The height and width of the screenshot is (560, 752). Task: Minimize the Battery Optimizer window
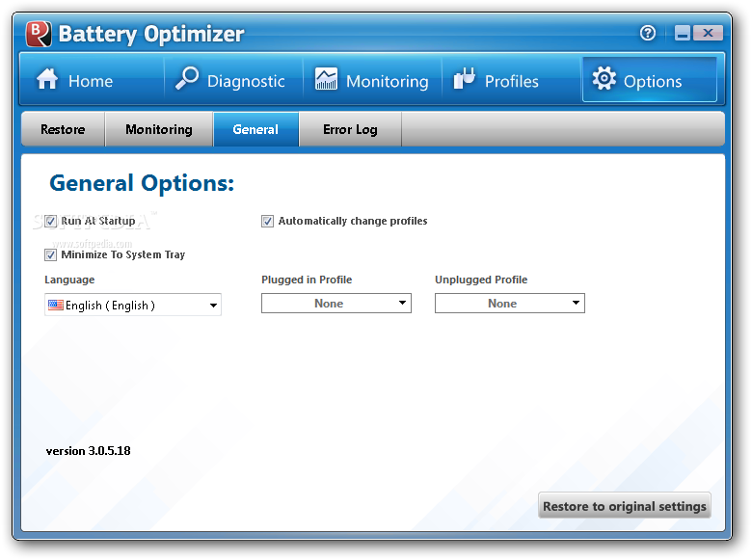pos(683,33)
